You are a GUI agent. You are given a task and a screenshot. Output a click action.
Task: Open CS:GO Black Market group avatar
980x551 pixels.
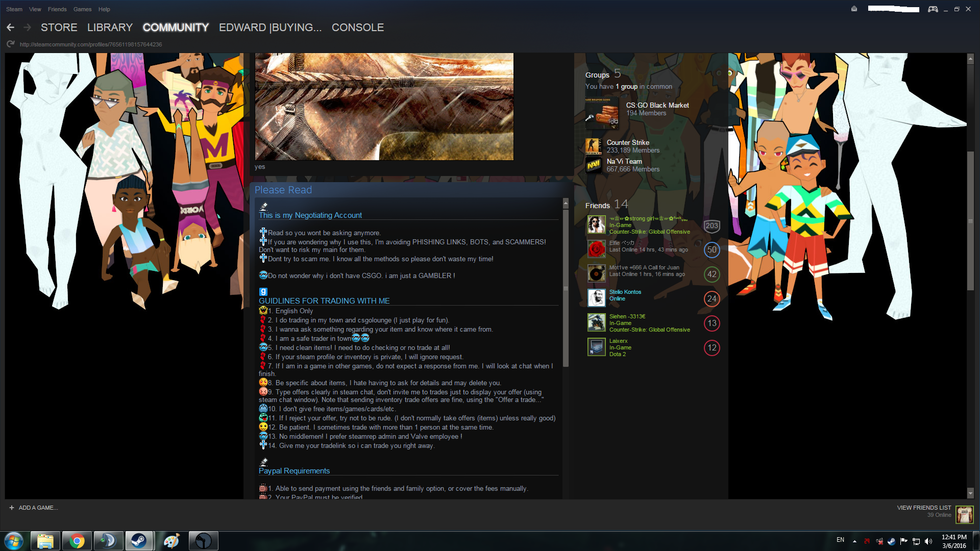point(602,114)
